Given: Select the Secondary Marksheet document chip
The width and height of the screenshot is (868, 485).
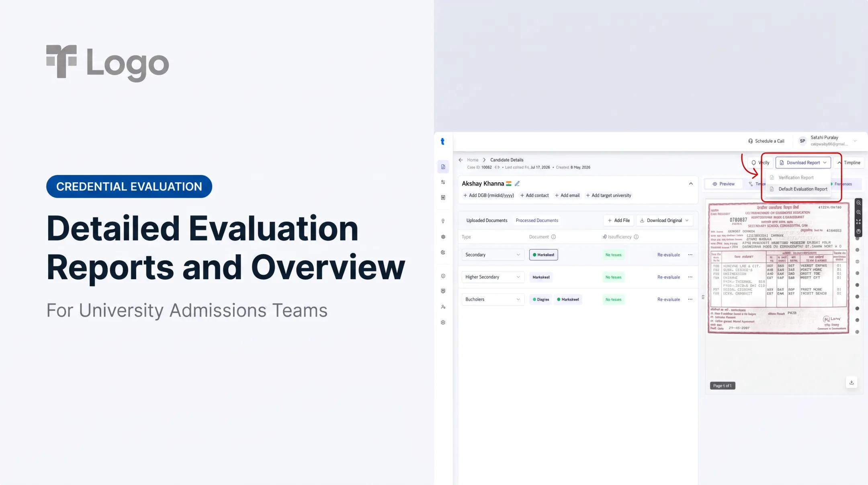Looking at the screenshot, I should [x=543, y=255].
